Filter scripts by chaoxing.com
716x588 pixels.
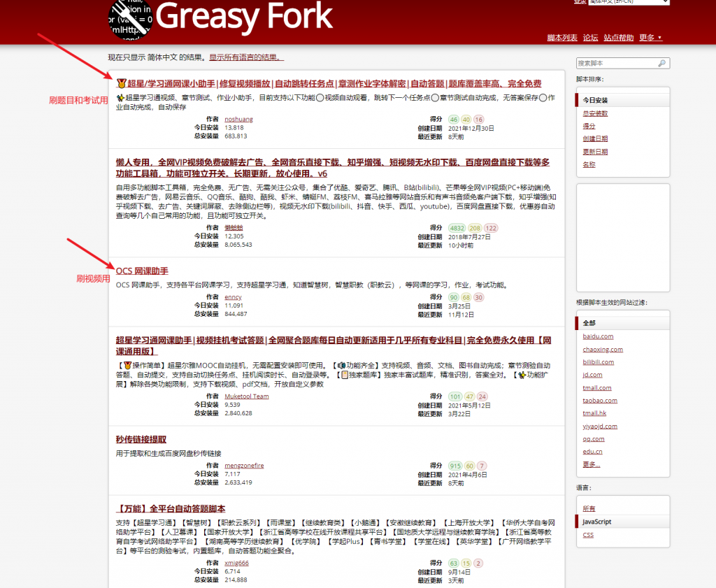coord(603,350)
